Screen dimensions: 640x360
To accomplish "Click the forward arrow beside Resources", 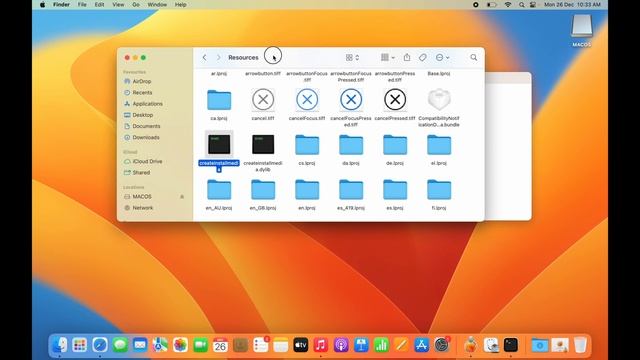I will coord(219,58).
